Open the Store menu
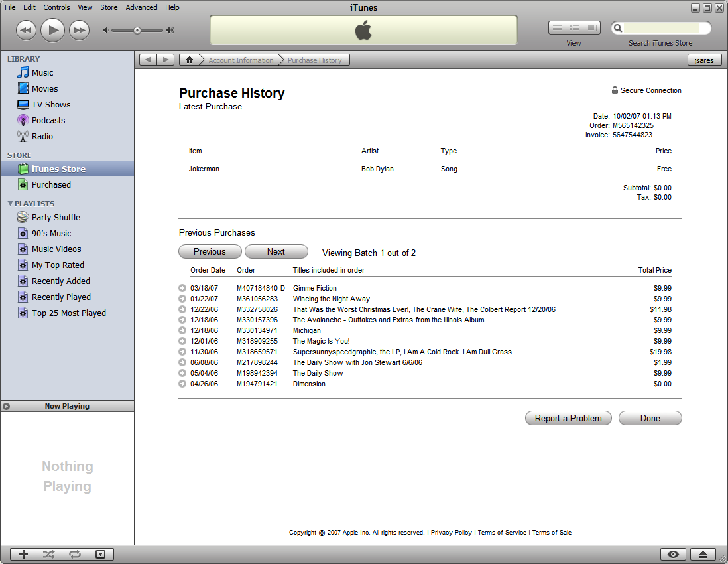 point(109,7)
